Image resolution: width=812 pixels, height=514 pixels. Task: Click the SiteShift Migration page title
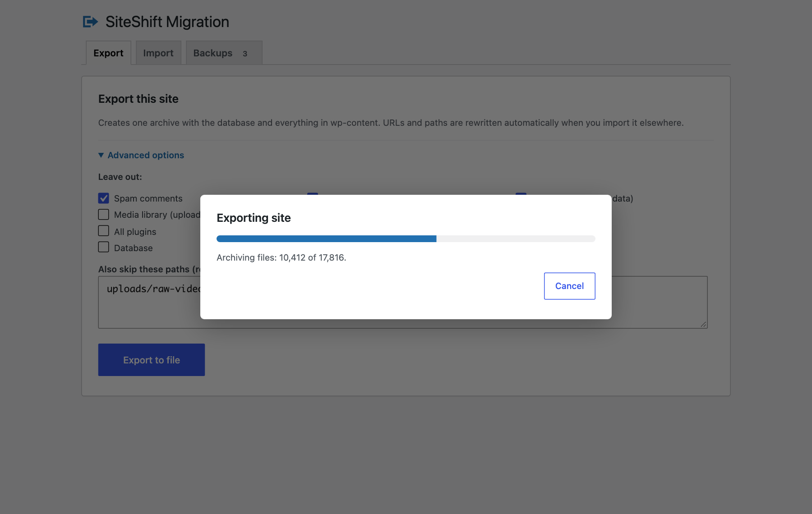tap(167, 22)
